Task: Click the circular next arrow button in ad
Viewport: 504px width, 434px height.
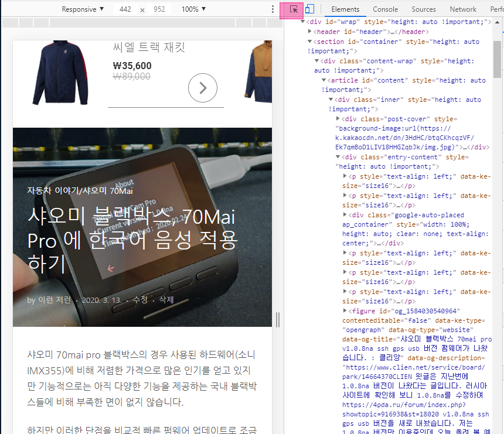Action: tap(203, 88)
